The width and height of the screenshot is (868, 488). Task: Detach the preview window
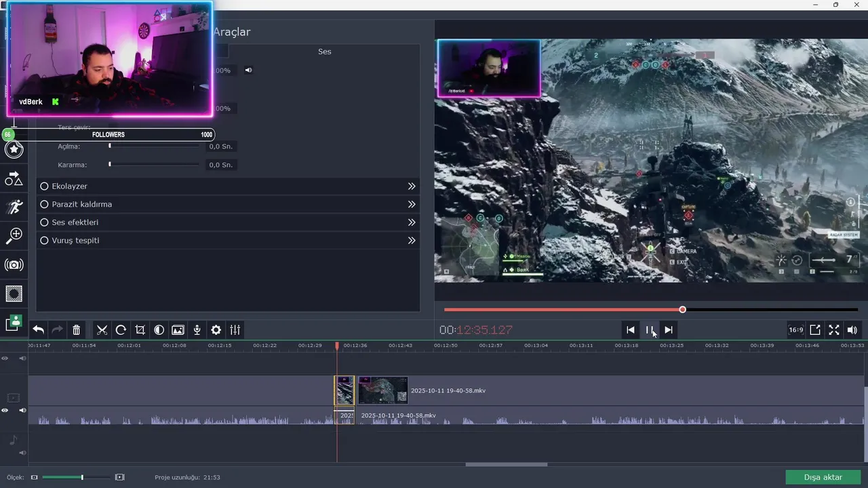[815, 329]
